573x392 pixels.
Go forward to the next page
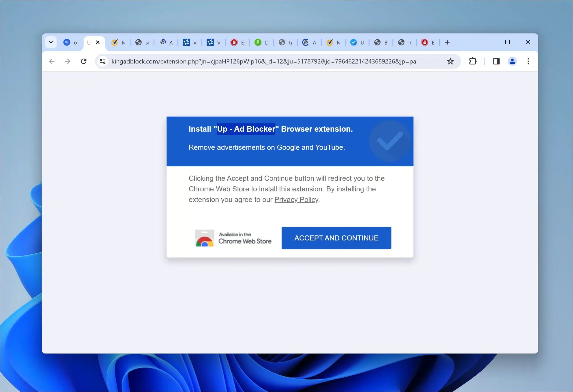coord(68,61)
